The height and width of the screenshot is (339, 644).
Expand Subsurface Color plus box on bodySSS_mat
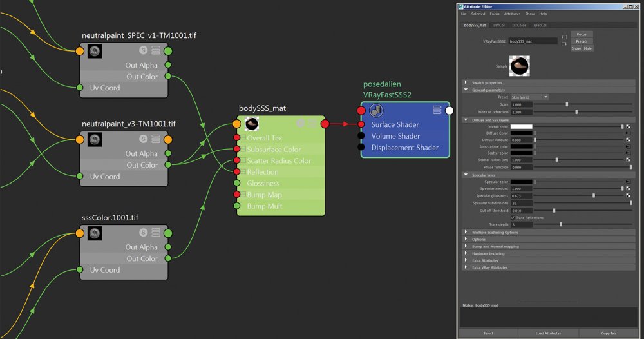(x=243, y=149)
